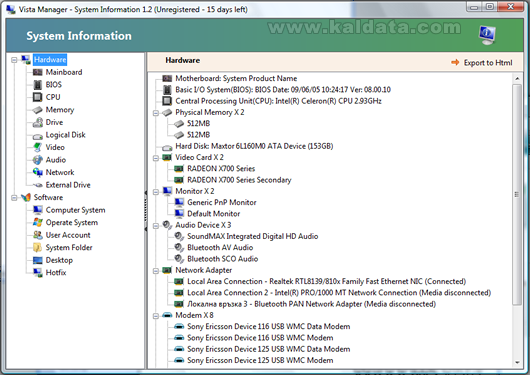530x375 pixels.
Task: Select the Default Monitor entry
Action: (x=214, y=214)
